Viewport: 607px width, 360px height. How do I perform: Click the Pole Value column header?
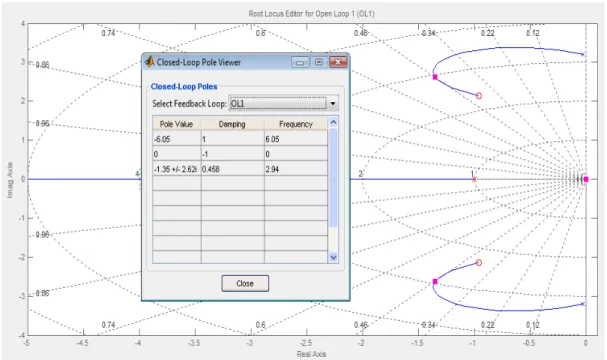pyautogui.click(x=177, y=124)
